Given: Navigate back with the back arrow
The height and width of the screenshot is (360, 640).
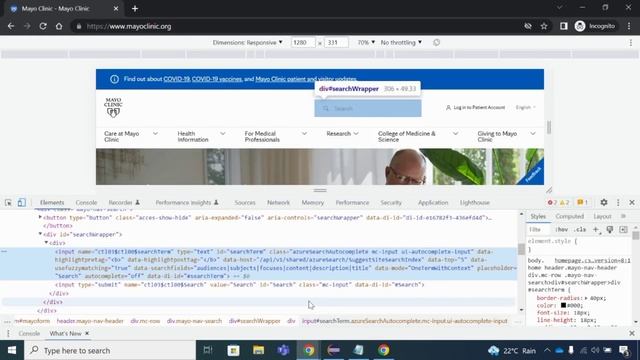Looking at the screenshot, I should pyautogui.click(x=11, y=26).
